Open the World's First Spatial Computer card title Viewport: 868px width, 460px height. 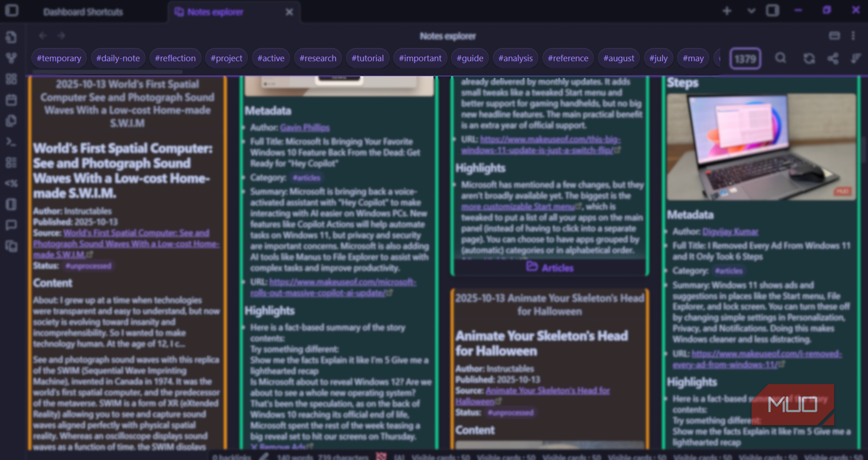pyautogui.click(x=127, y=104)
